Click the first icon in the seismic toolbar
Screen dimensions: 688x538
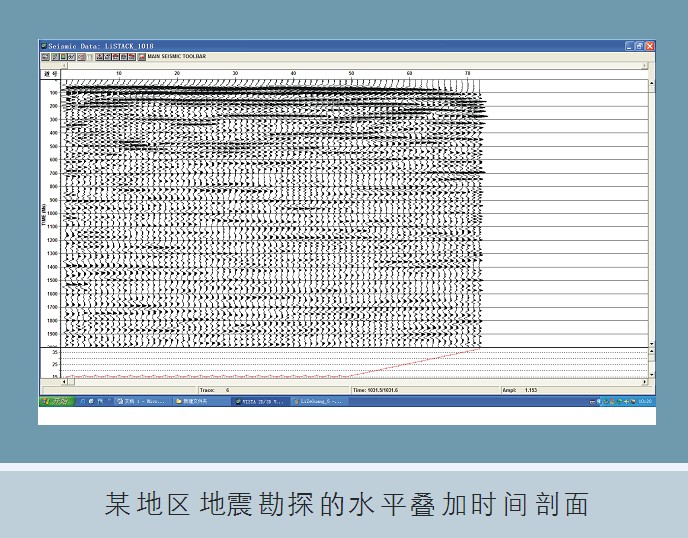click(44, 57)
